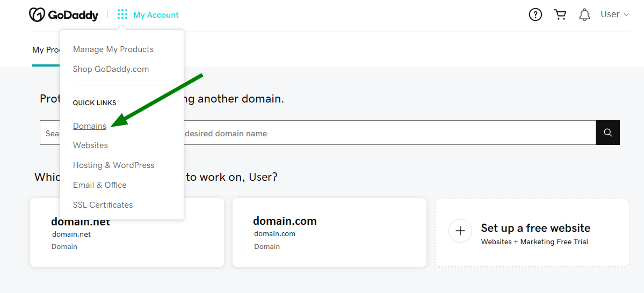This screenshot has width=644, height=293.
Task: Go to Websites quick link
Action: tap(90, 145)
